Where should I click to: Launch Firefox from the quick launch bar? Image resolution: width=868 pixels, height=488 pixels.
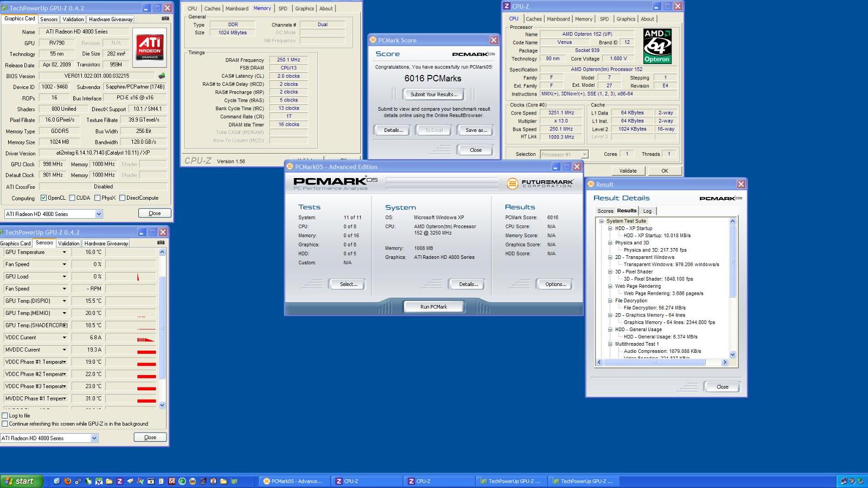pyautogui.click(x=67, y=481)
